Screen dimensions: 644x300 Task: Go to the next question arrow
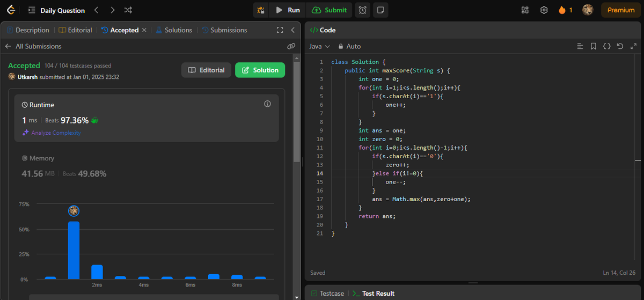click(112, 10)
